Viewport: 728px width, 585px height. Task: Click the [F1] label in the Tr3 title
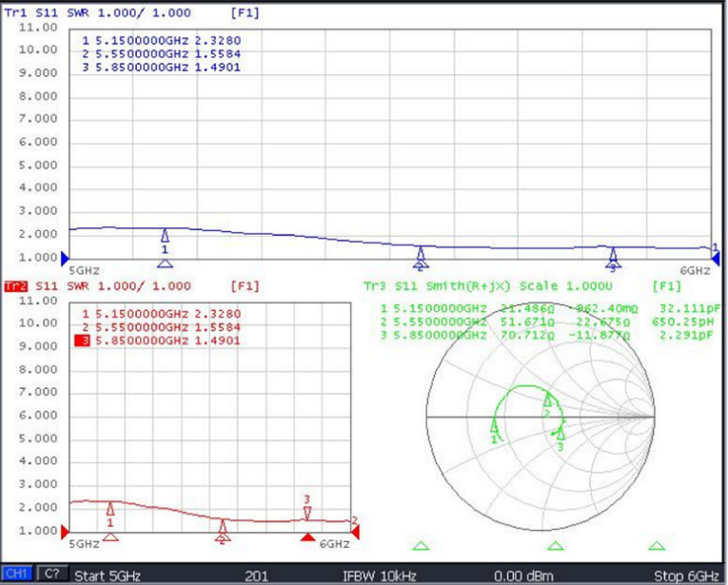coord(667,285)
